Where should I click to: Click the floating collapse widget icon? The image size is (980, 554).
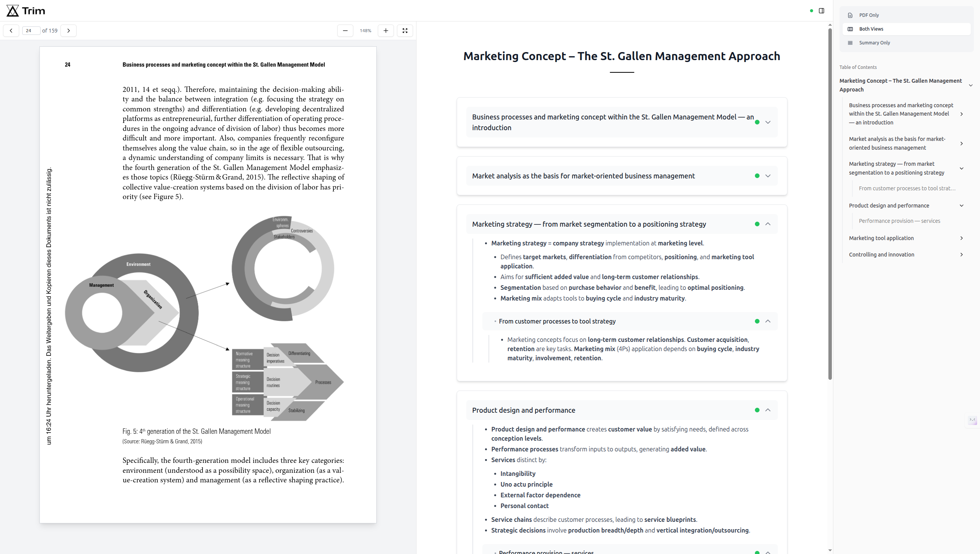point(972,420)
